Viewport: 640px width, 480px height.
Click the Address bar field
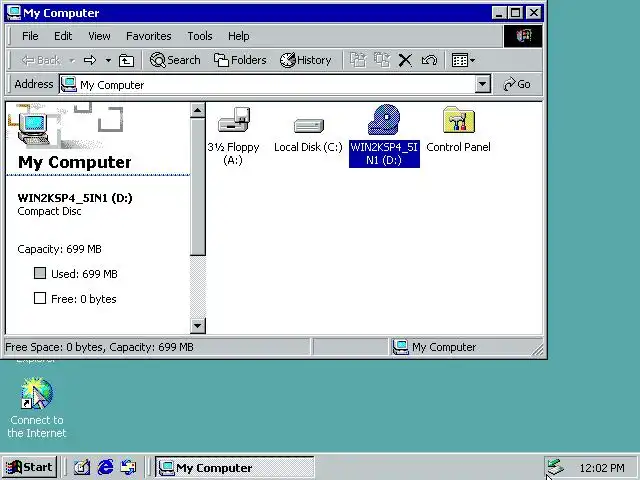click(267, 84)
